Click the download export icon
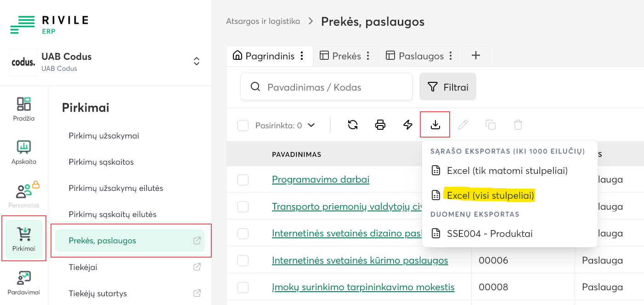Image resolution: width=644 pixels, height=305 pixels. (x=435, y=125)
